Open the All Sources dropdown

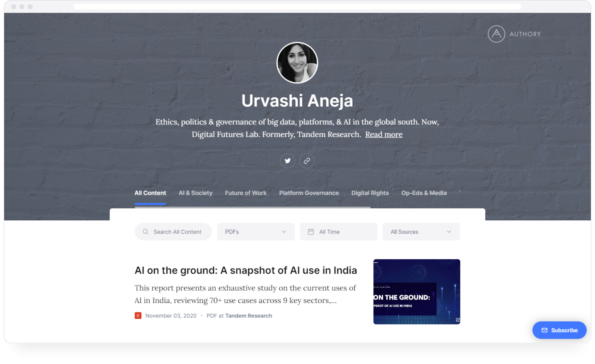[421, 232]
